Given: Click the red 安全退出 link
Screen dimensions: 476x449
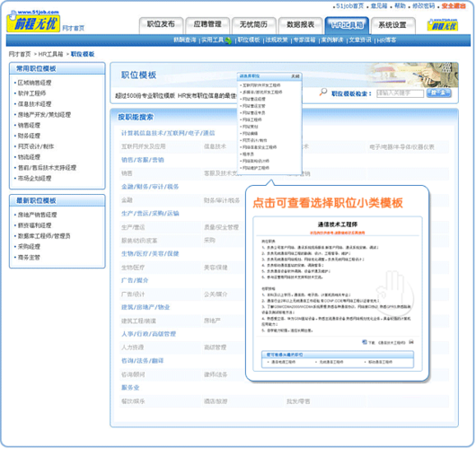Looking at the screenshot, I should click(454, 5).
